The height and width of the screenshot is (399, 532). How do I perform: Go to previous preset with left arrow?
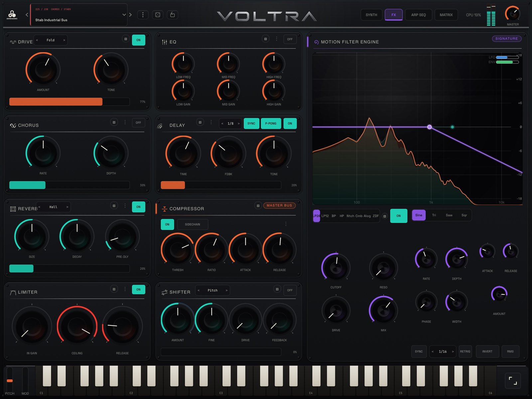click(27, 15)
